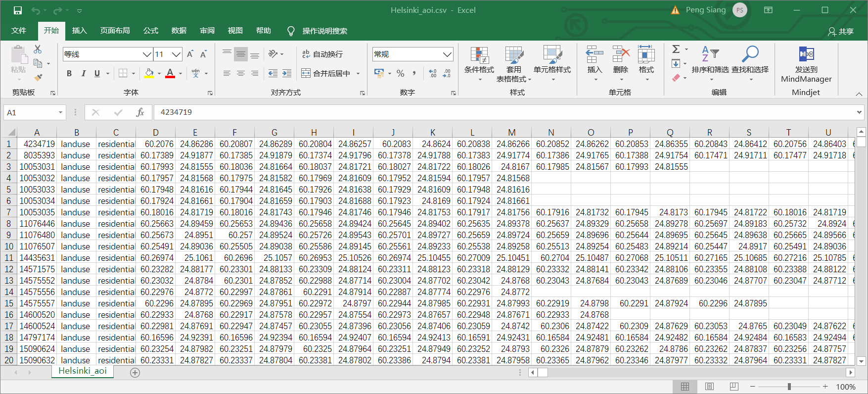This screenshot has height=394, width=868.
Task: Expand the formula bar chevron
Action: (860, 112)
